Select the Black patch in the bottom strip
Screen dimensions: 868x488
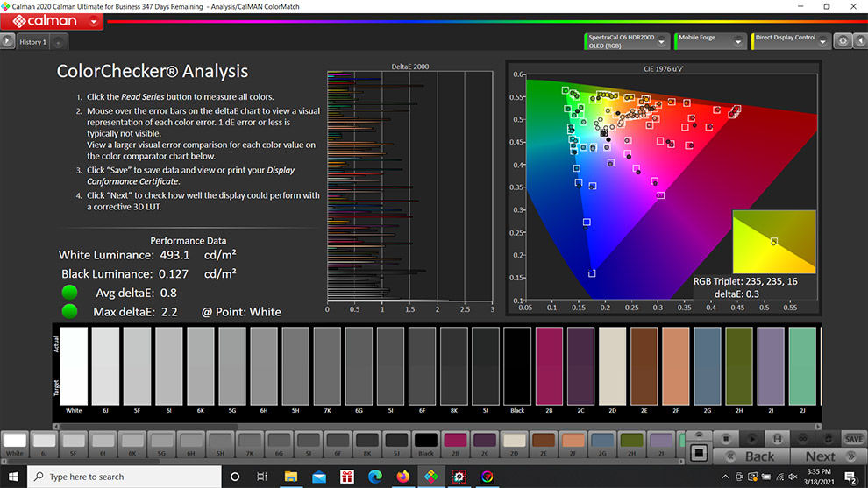426,443
